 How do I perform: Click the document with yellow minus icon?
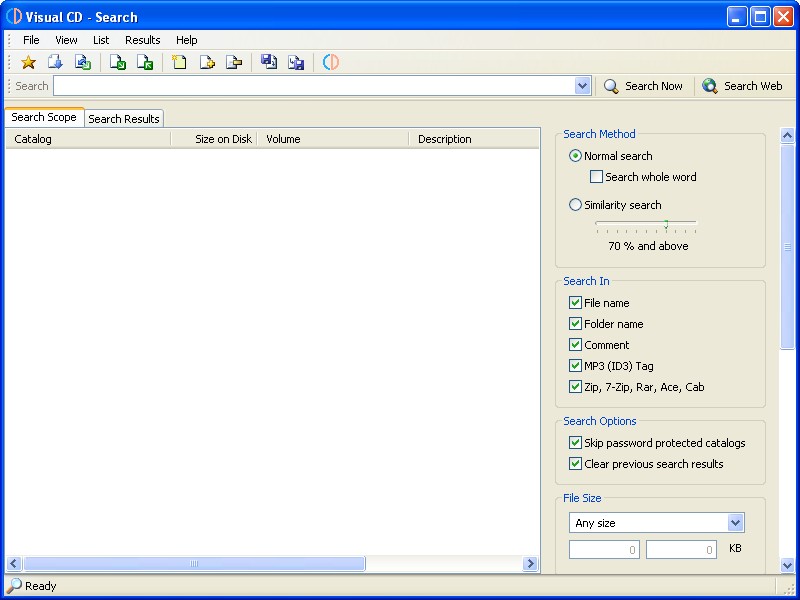(234, 63)
